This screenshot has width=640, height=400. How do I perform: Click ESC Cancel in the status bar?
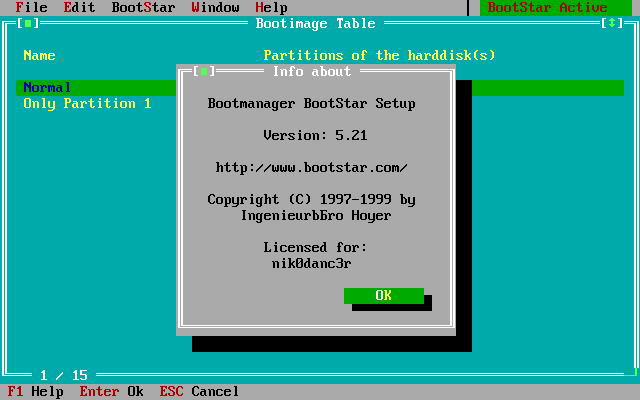tap(199, 392)
